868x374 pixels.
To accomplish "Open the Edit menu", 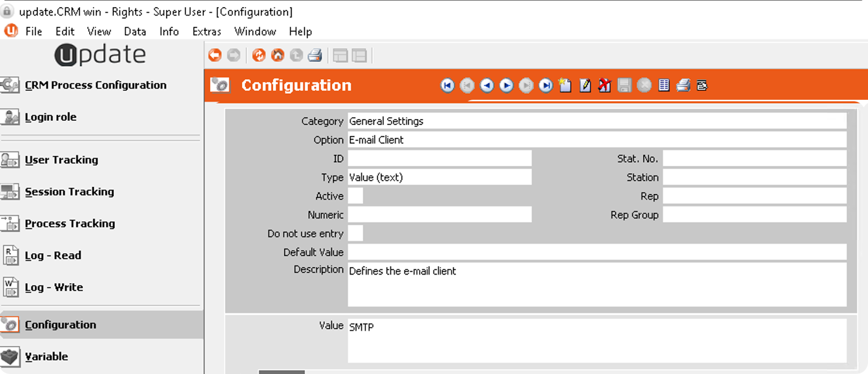I will coord(65,31).
